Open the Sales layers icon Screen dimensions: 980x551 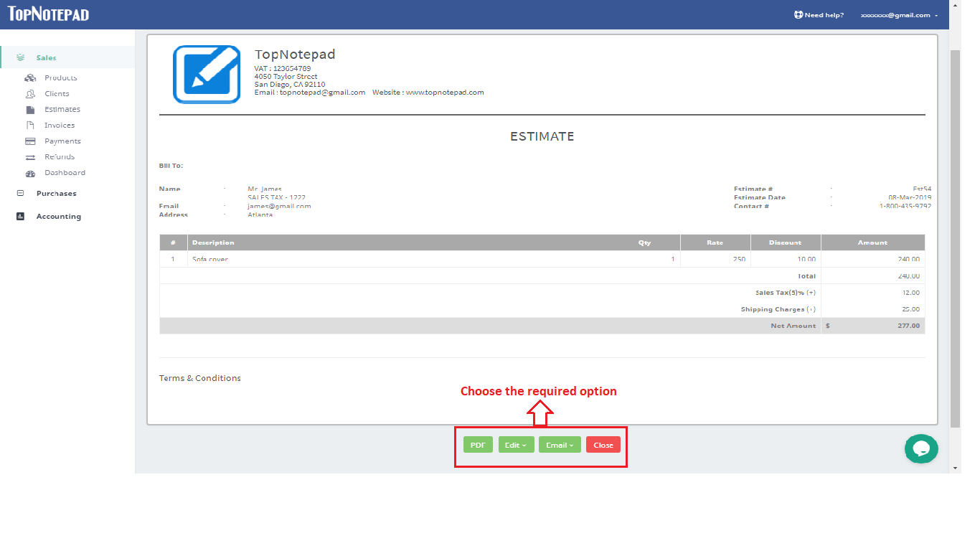point(21,57)
